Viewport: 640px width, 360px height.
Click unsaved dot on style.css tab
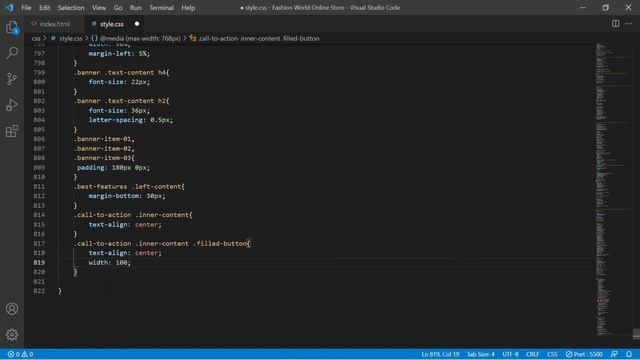click(x=137, y=24)
